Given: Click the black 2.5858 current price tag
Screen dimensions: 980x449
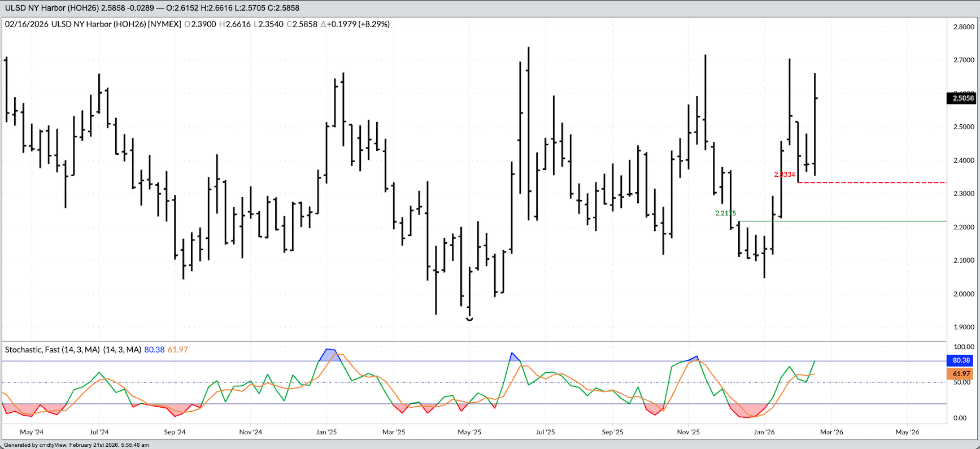Looking at the screenshot, I should [x=962, y=98].
